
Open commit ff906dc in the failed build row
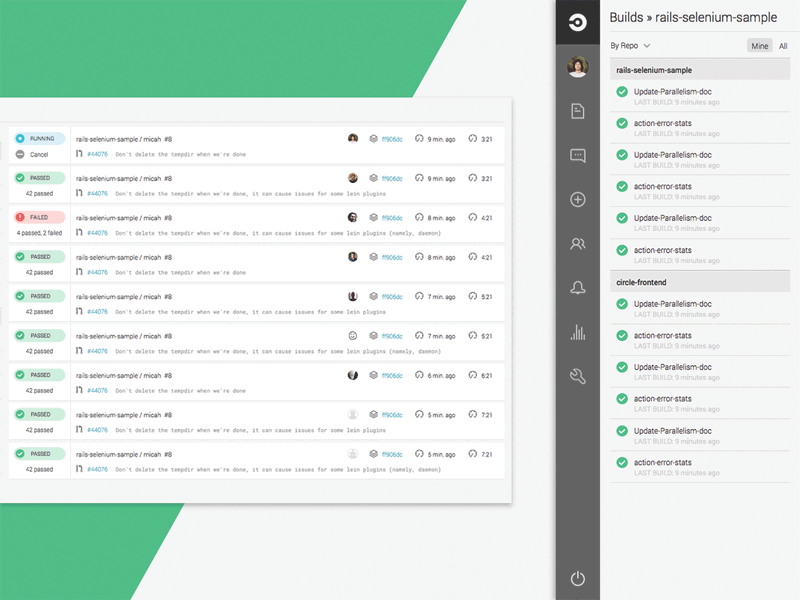(x=392, y=218)
